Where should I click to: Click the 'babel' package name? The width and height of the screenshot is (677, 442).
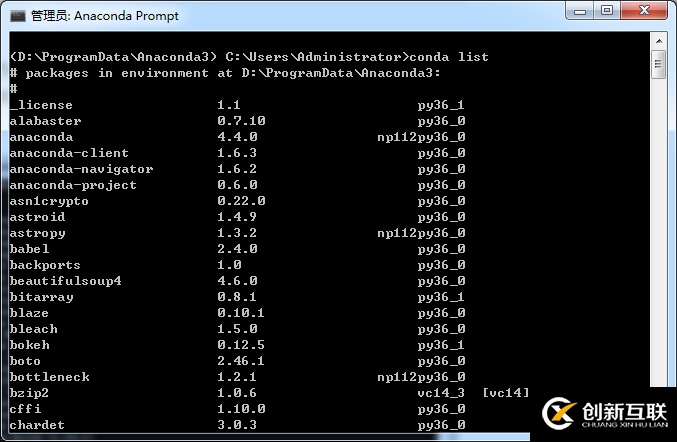[29, 249]
